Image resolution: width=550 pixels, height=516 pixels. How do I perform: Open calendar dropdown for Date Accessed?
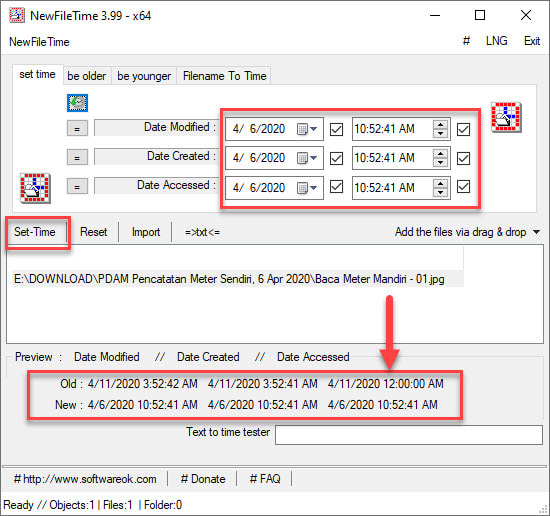pyautogui.click(x=308, y=188)
